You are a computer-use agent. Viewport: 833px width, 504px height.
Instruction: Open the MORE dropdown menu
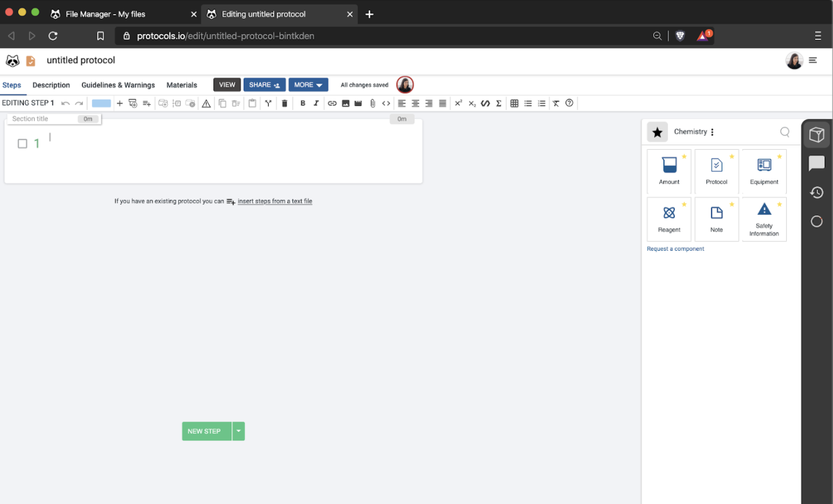[x=308, y=84]
